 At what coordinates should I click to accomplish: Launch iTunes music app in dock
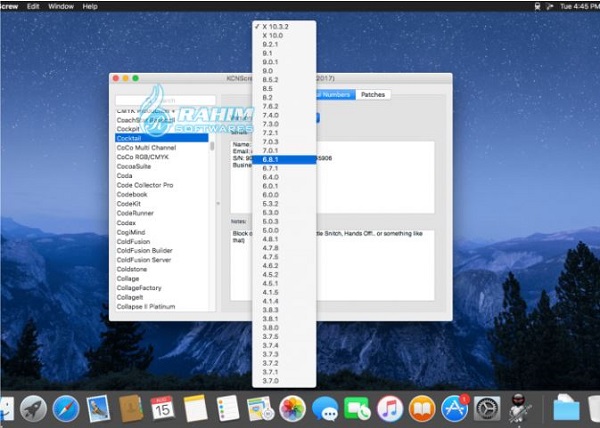tap(390, 408)
